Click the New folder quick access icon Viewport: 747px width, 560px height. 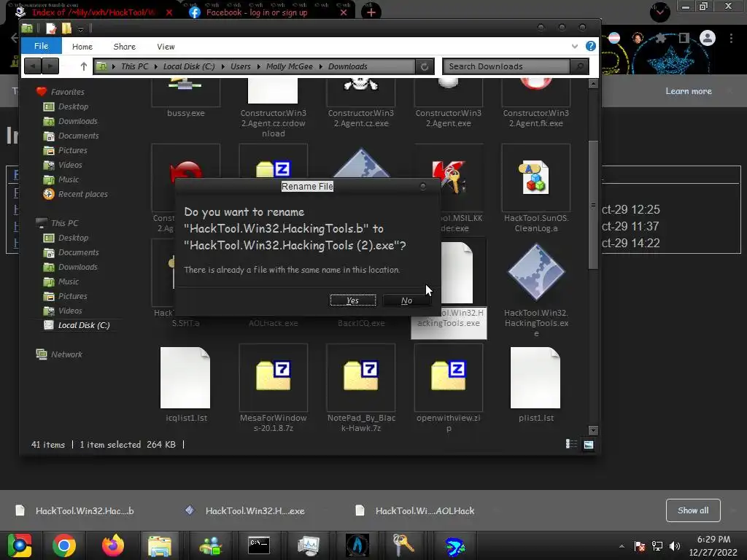pyautogui.click(x=66, y=28)
